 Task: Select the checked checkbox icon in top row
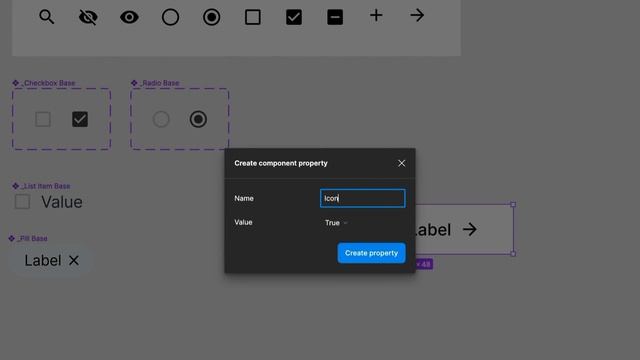tap(294, 17)
